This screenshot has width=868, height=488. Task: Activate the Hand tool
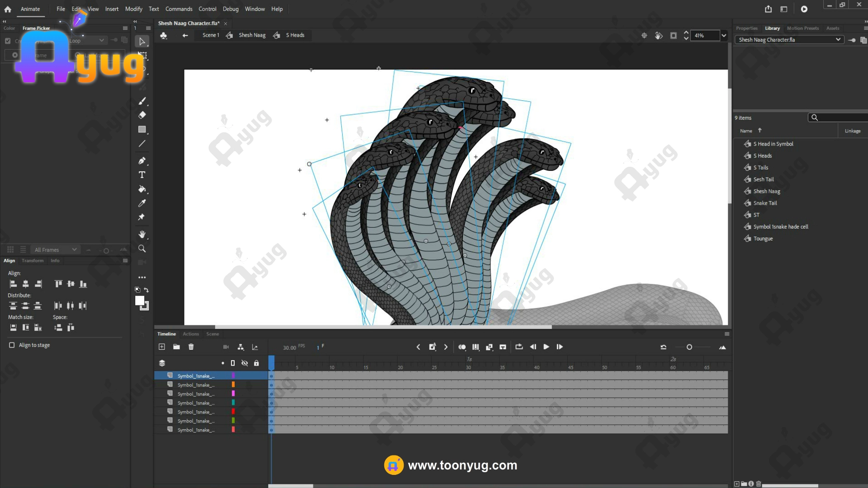click(142, 234)
